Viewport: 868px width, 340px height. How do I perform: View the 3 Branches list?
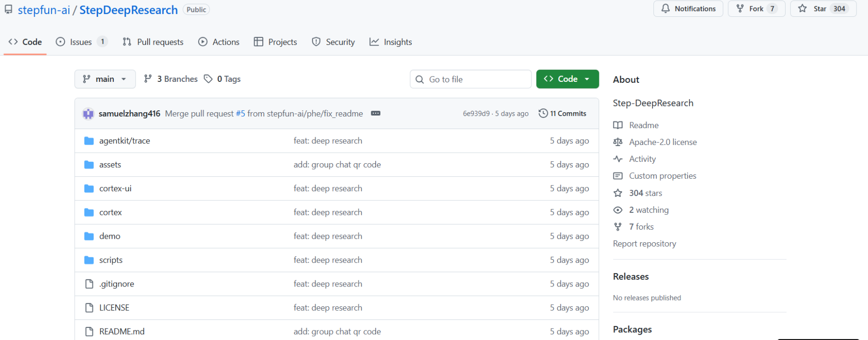[171, 79]
